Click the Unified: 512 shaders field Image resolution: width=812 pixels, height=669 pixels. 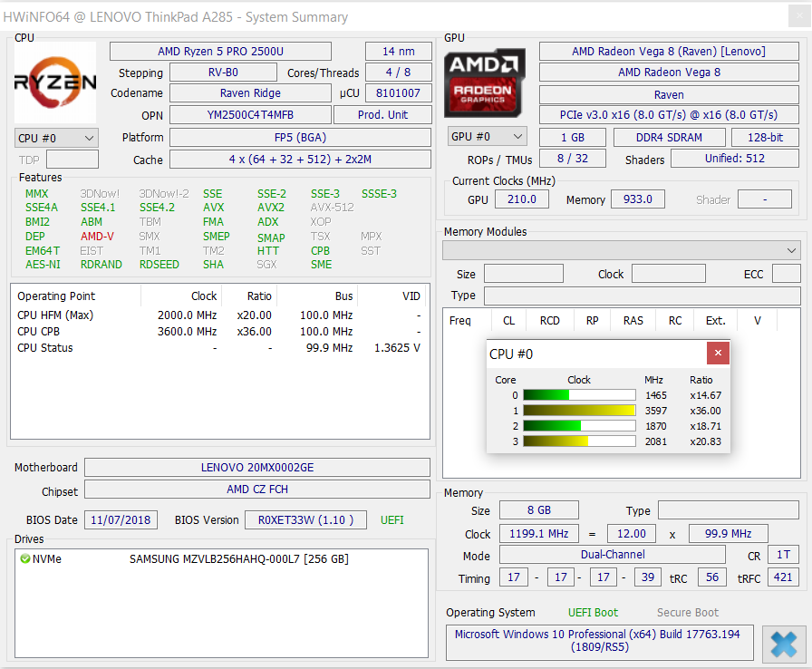[734, 159]
